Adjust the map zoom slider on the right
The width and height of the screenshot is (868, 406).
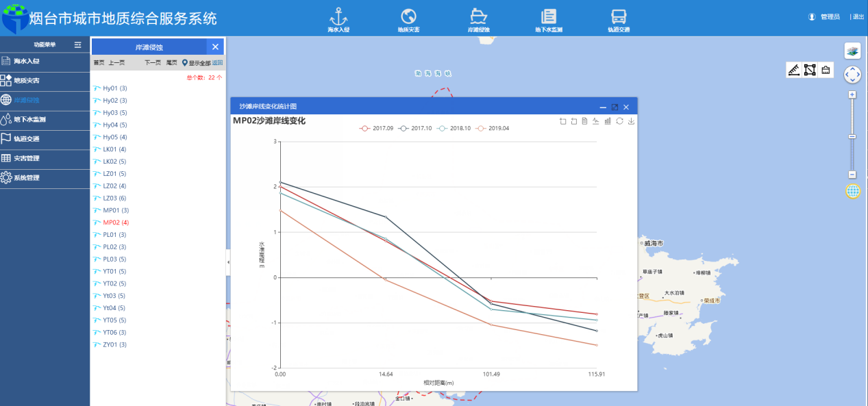852,137
